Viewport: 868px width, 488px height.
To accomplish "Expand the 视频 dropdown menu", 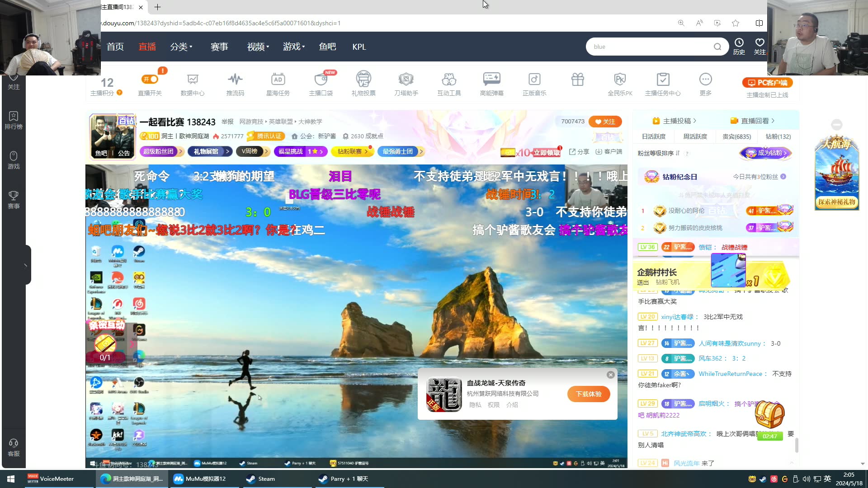I will click(258, 47).
